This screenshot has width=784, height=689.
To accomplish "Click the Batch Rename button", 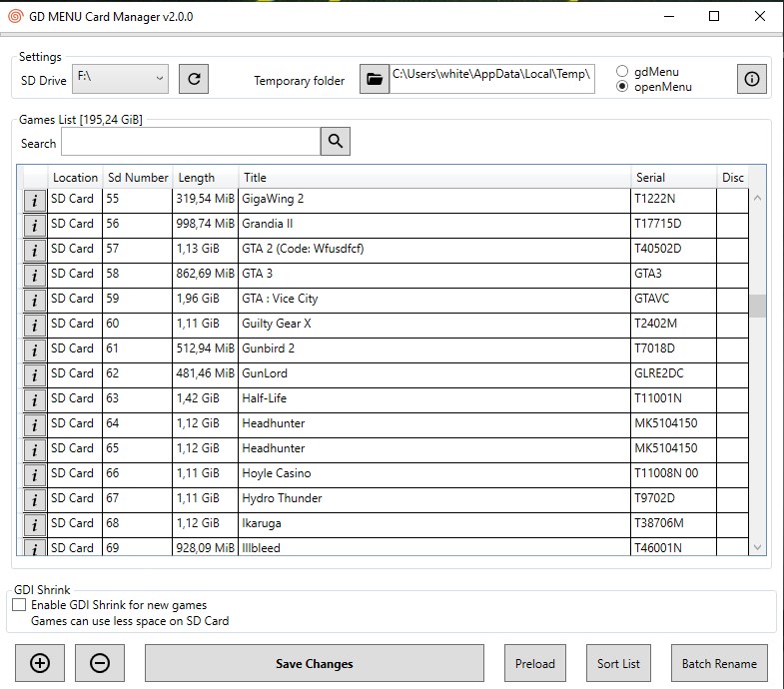I will tap(719, 663).
